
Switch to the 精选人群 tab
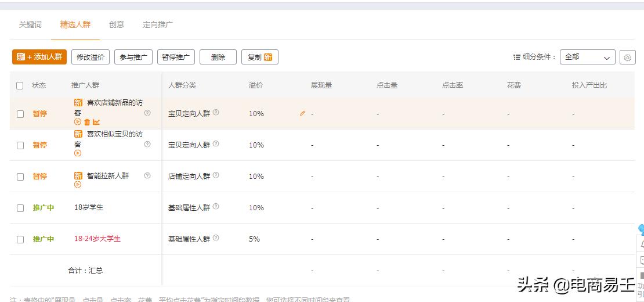pyautogui.click(x=75, y=24)
